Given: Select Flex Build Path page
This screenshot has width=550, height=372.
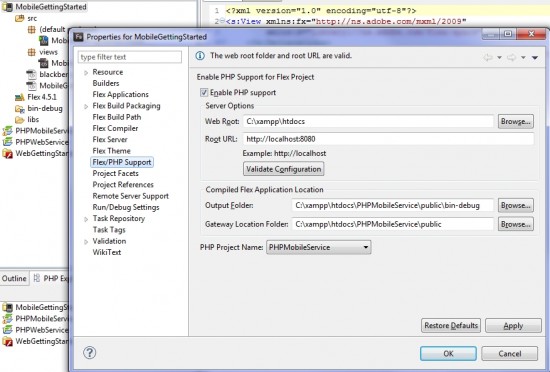Looking at the screenshot, I should click(x=117, y=117).
